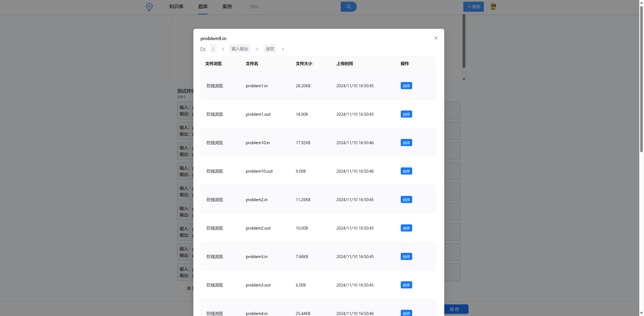This screenshot has width=644, height=316.
Task: Preview problem3.out via 在线浏览
Action: [x=214, y=285]
